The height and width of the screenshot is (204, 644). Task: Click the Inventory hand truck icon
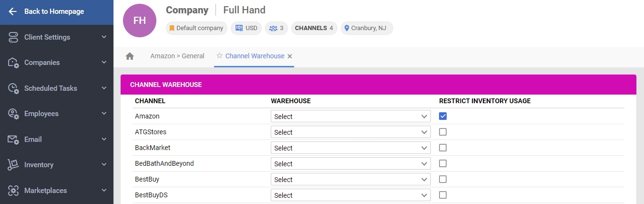pos(13,165)
